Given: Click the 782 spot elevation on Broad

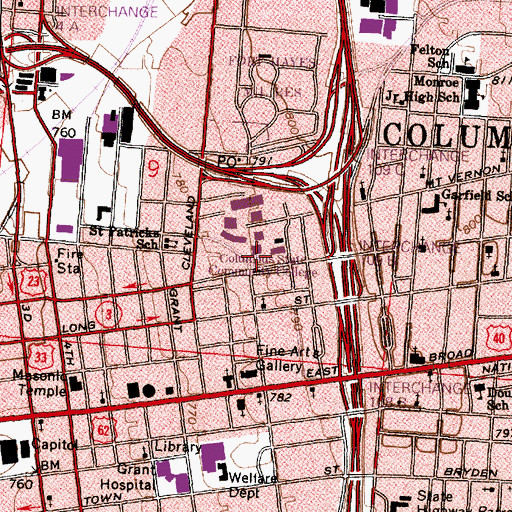Looking at the screenshot, I should (x=281, y=397).
